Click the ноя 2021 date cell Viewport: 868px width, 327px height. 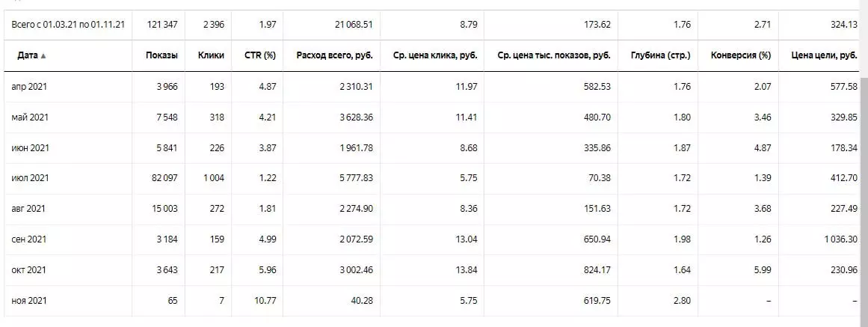(x=30, y=300)
